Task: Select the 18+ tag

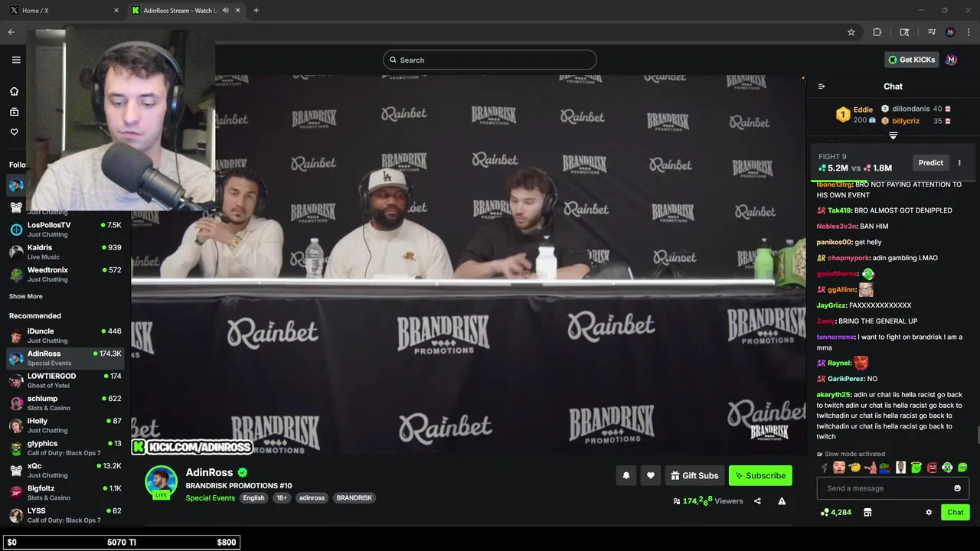Action: [x=282, y=497]
